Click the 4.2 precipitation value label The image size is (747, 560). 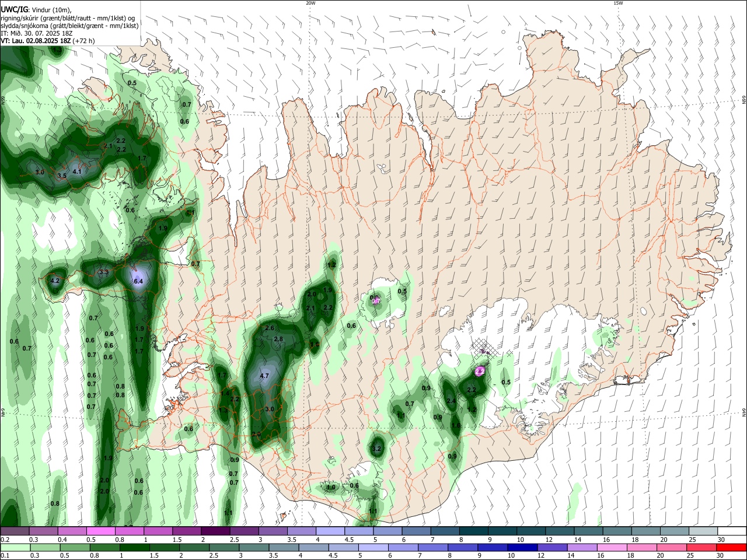click(x=55, y=281)
